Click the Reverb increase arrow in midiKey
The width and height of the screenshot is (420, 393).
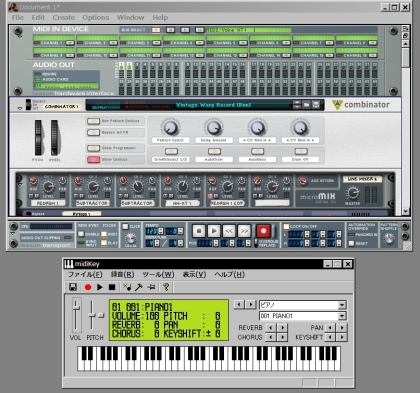click(283, 328)
